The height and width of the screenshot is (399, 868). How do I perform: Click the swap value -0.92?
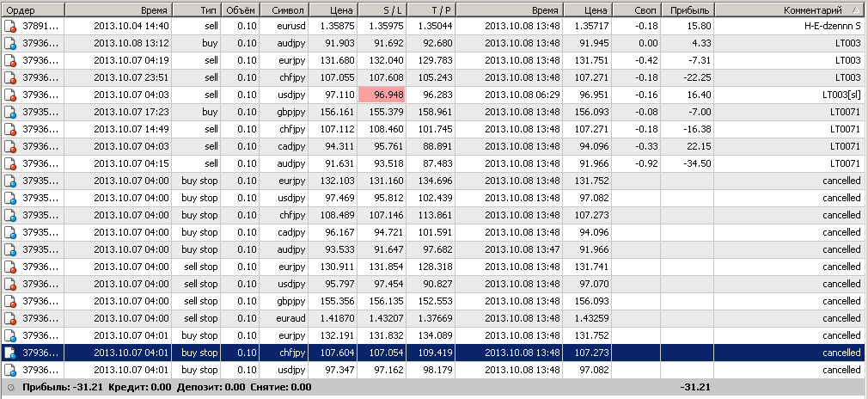click(645, 163)
